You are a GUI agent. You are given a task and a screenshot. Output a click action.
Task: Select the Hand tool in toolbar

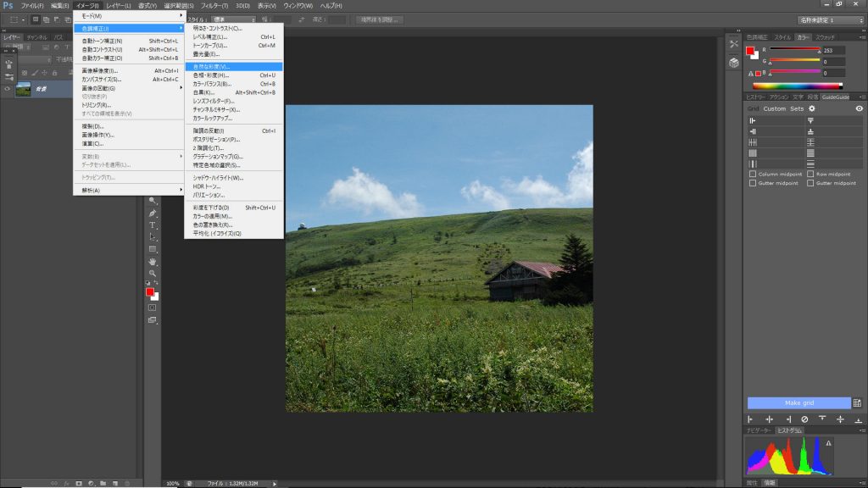(x=153, y=261)
